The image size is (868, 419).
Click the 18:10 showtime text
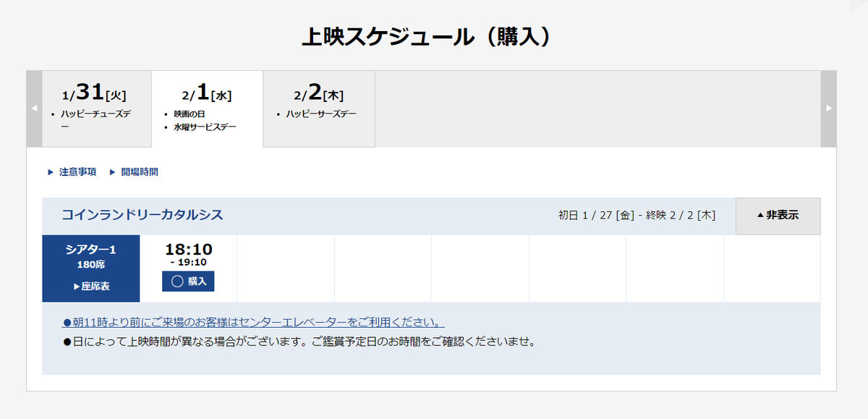[188, 250]
